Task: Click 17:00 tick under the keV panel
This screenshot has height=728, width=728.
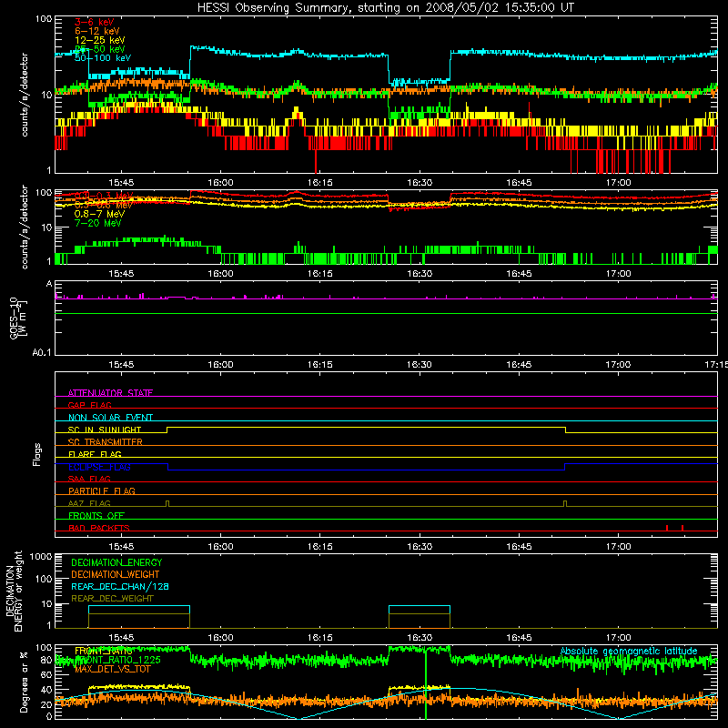Action: pyautogui.click(x=618, y=183)
